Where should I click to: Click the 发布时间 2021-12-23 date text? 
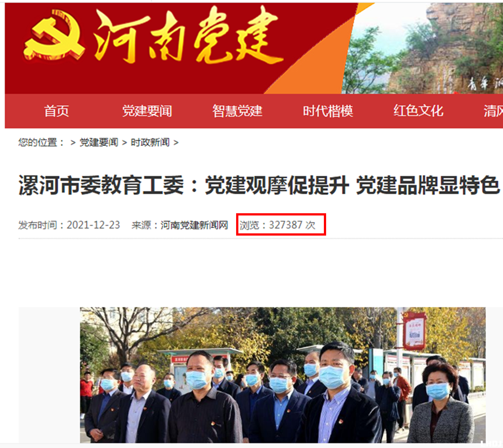[x=69, y=225]
